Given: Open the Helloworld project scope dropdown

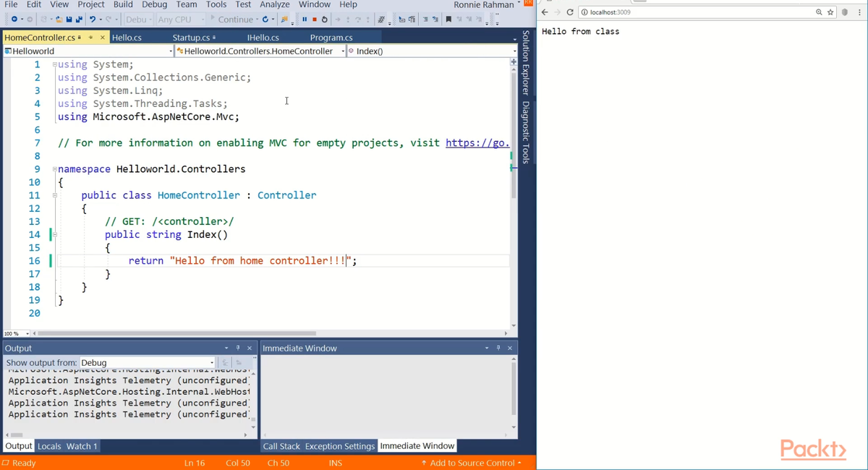Looking at the screenshot, I should point(88,51).
